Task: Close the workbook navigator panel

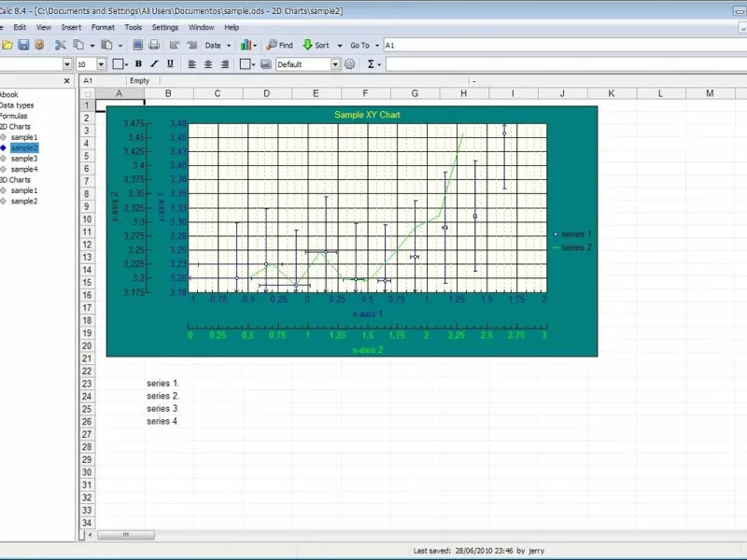Action: click(66, 81)
